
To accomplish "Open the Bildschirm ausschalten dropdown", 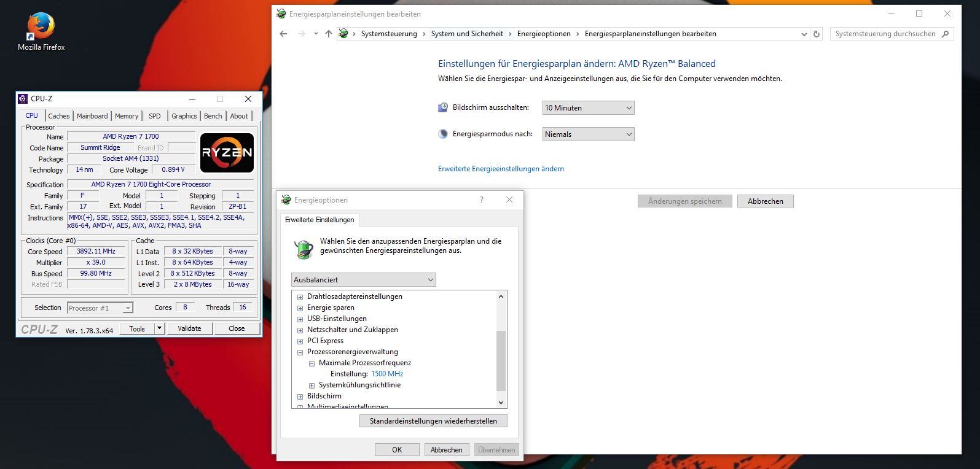I will (x=588, y=108).
